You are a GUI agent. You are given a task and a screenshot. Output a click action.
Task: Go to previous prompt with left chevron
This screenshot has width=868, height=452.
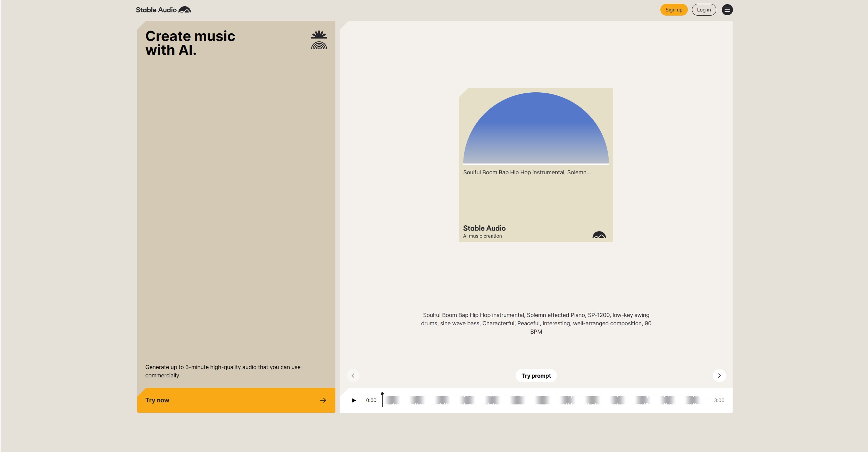click(x=353, y=376)
